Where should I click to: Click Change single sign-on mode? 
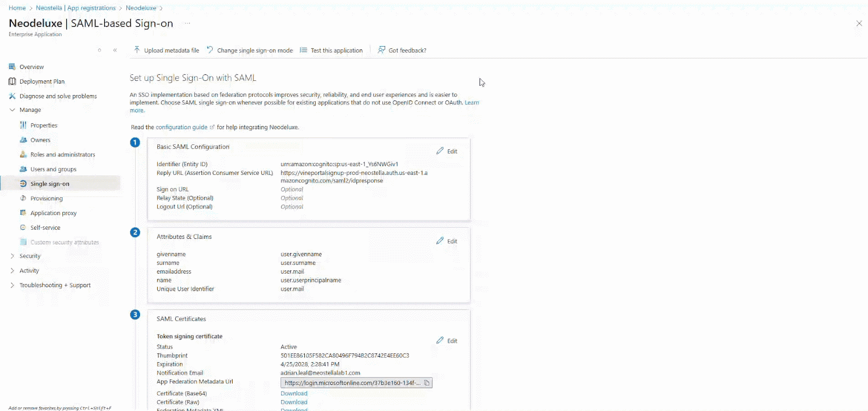[x=250, y=50]
